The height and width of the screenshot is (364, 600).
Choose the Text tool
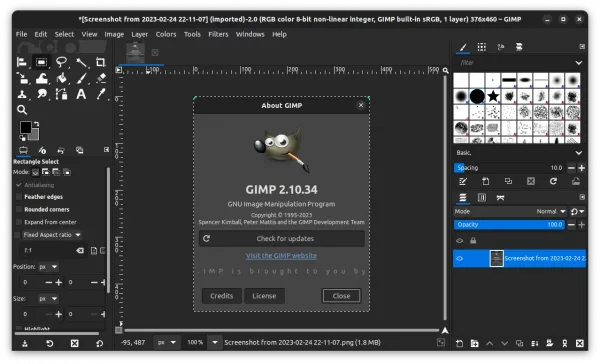(x=81, y=94)
